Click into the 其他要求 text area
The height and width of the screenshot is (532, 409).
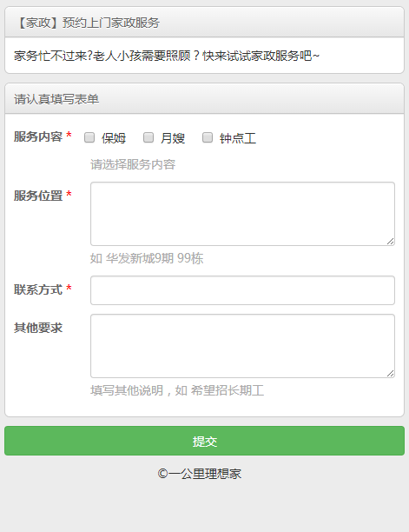[242, 346]
